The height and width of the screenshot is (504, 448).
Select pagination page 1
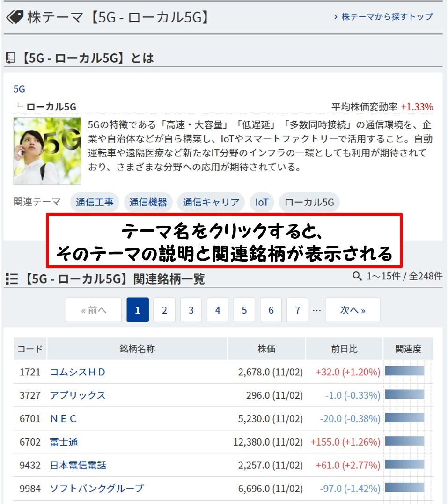coord(138,310)
